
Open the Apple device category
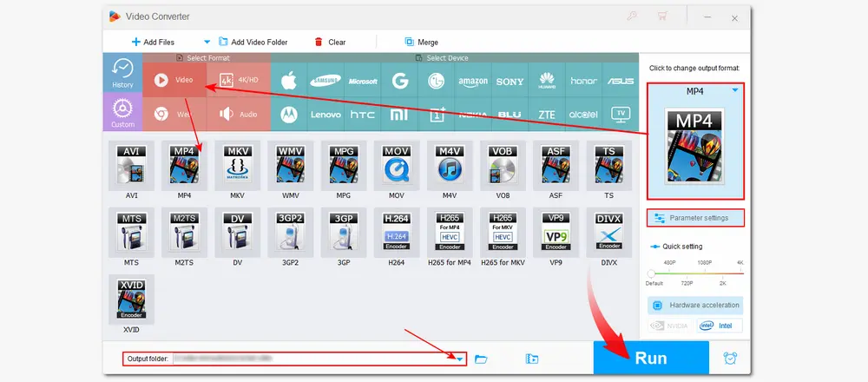pos(289,81)
